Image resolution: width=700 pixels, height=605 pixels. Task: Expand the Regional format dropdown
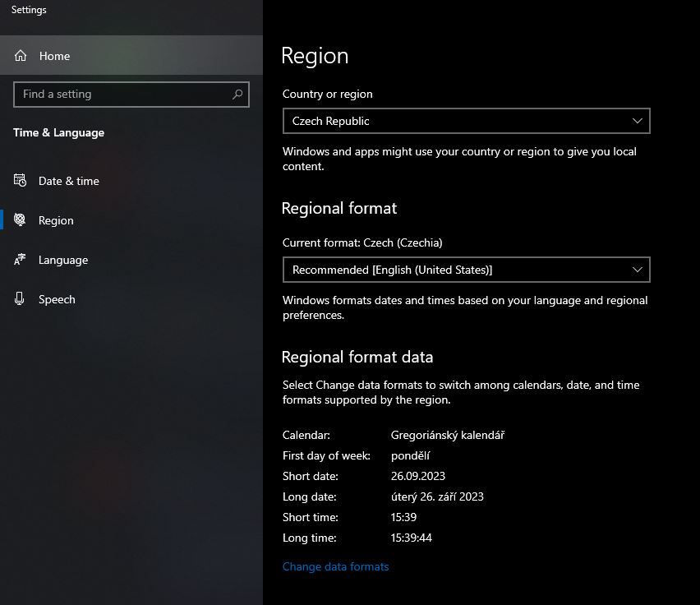pos(467,269)
